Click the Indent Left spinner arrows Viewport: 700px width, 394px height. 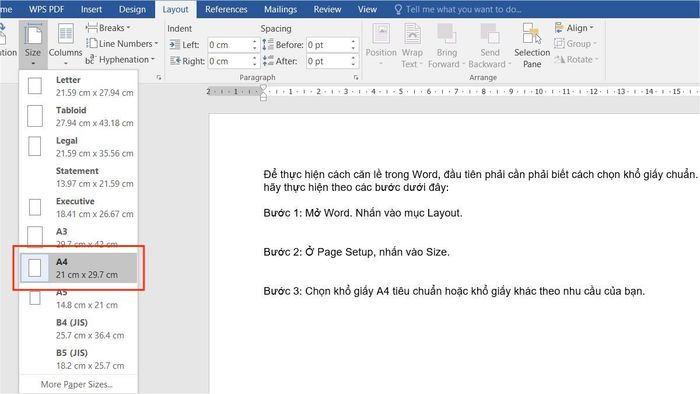point(254,45)
